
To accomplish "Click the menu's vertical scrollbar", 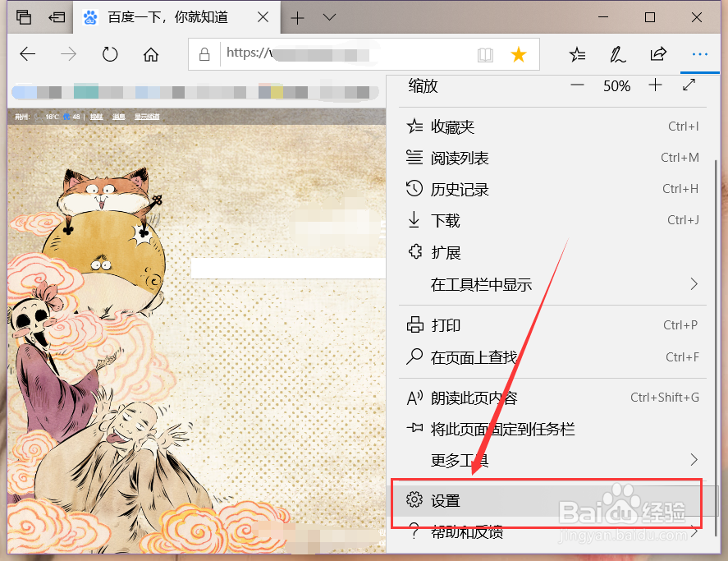I will (716, 348).
